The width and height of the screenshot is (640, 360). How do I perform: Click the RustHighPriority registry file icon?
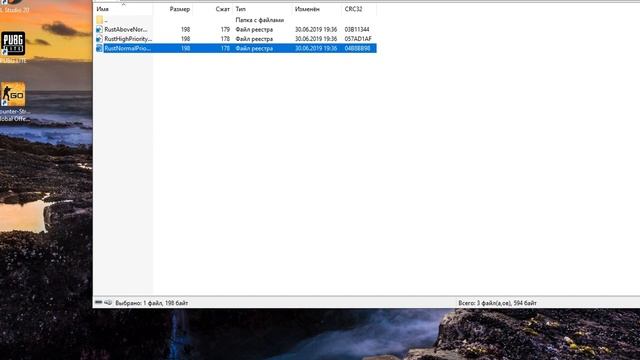click(99, 39)
